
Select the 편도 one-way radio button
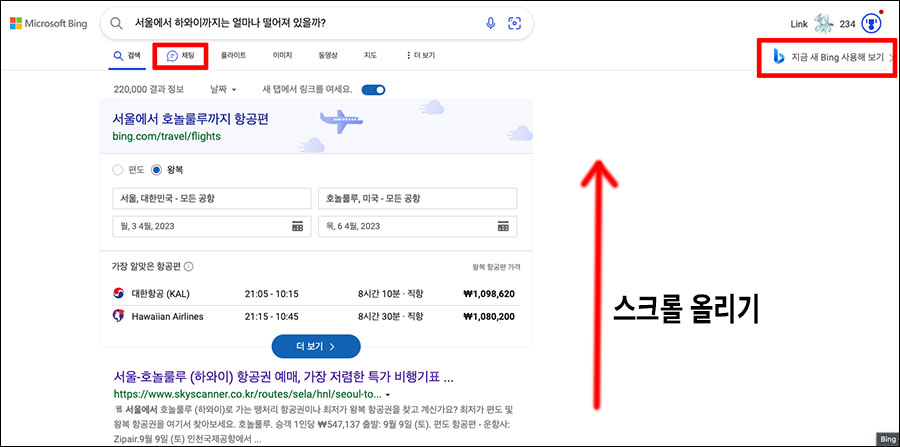point(118,170)
